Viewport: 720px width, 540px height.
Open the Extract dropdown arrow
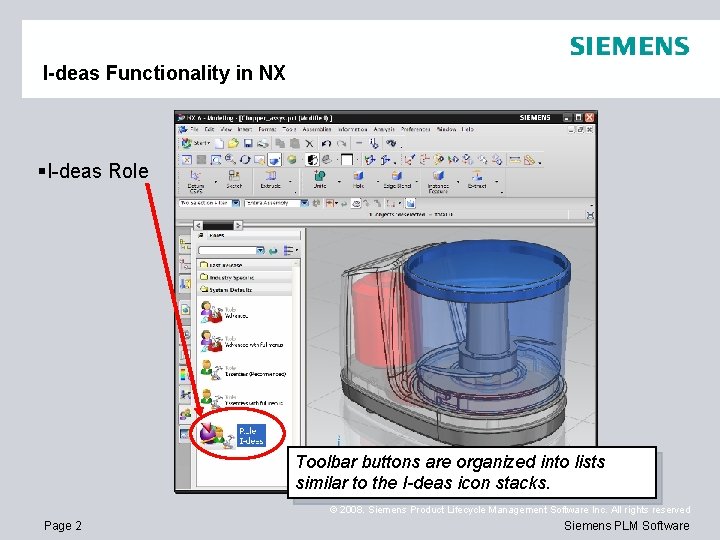point(496,182)
